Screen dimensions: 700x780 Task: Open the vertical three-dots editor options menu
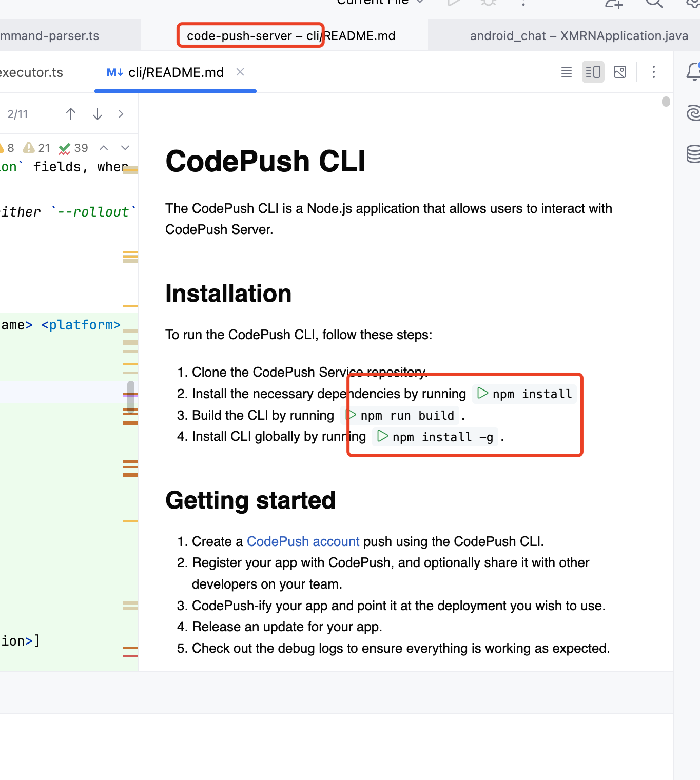[x=654, y=72]
